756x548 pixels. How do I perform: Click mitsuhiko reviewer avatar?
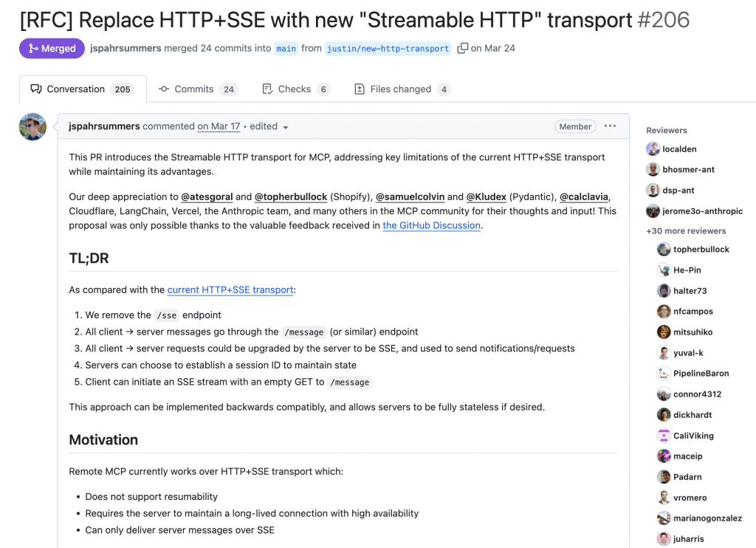[x=664, y=332]
